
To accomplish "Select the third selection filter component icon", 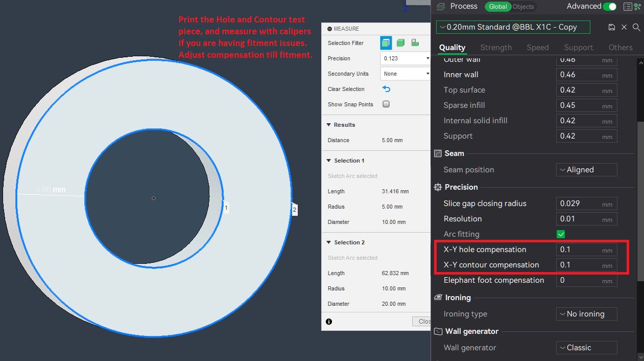I will point(415,43).
